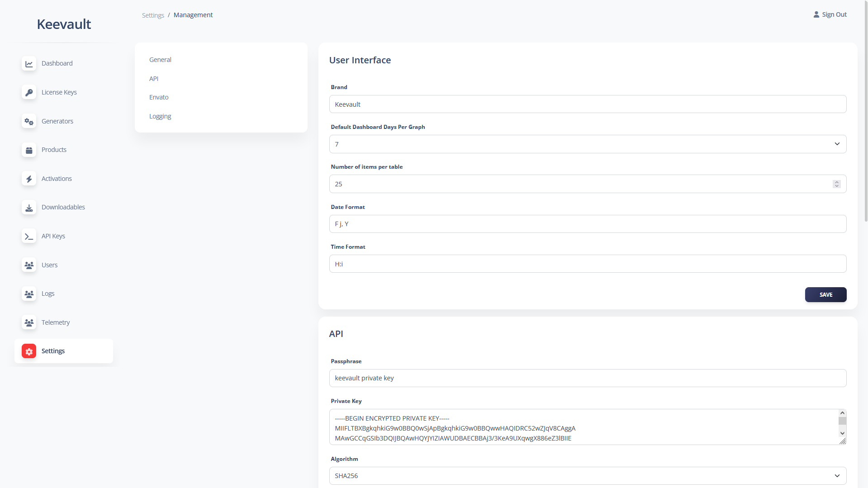This screenshot has width=868, height=488.
Task: Expand Default Dashboard Days Per Graph dropdown
Action: click(x=588, y=144)
